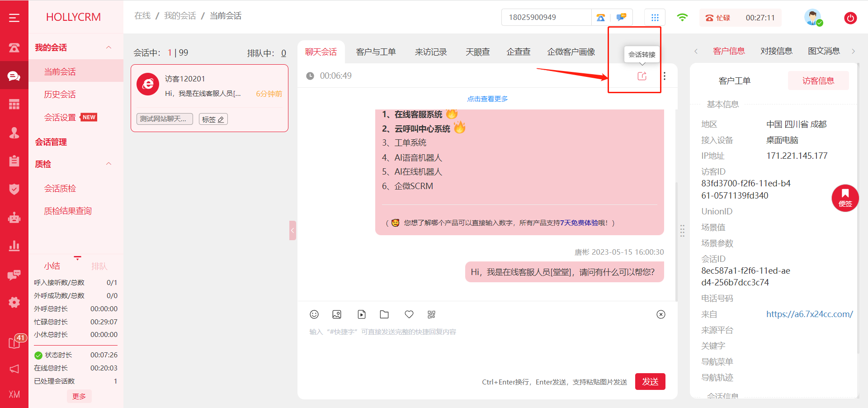
Task: Open the phone module in left sidebar
Action: [14, 47]
